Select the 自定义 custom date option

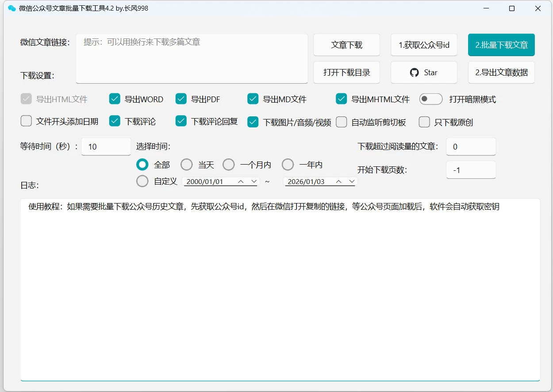pyautogui.click(x=142, y=181)
